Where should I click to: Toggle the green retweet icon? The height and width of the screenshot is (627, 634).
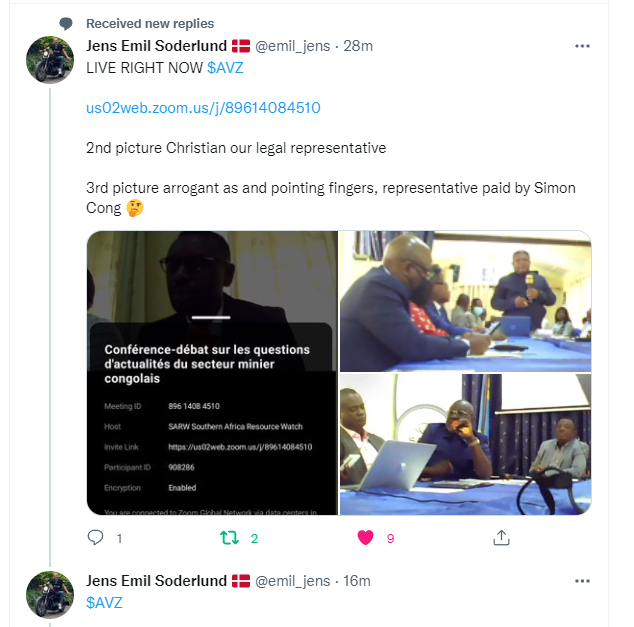coord(229,538)
